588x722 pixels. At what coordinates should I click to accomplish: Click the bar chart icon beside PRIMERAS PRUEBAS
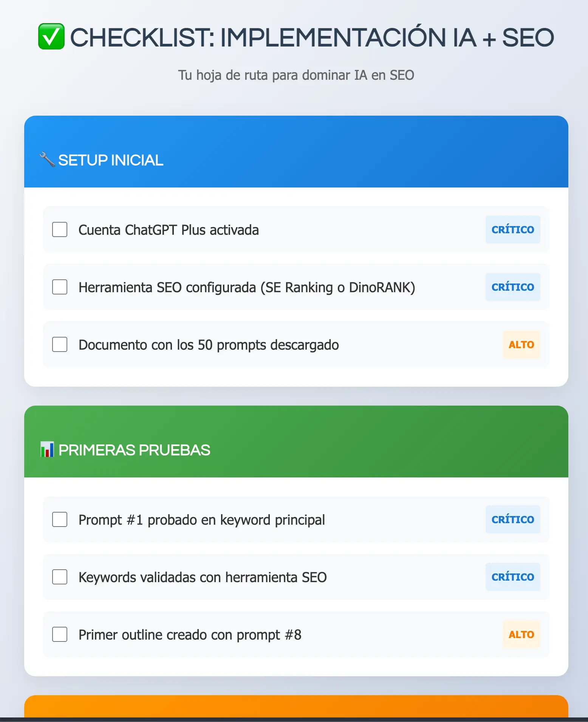(x=47, y=449)
